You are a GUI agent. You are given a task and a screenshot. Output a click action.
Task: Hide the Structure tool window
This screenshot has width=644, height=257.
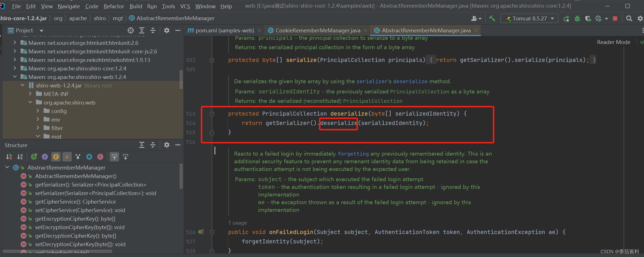coord(178,145)
